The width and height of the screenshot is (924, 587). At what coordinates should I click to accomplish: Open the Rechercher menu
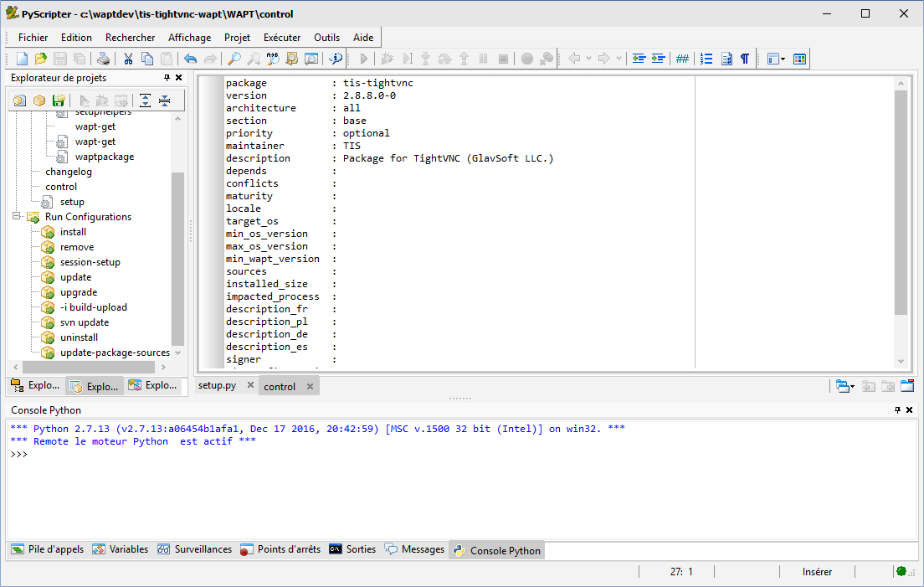pyautogui.click(x=131, y=37)
